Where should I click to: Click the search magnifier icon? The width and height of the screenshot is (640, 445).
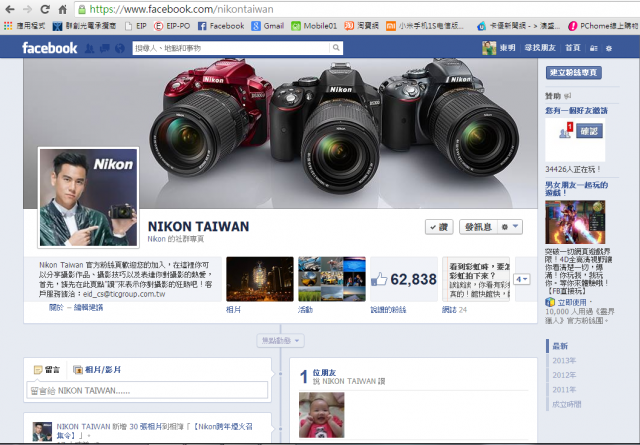(x=336, y=48)
